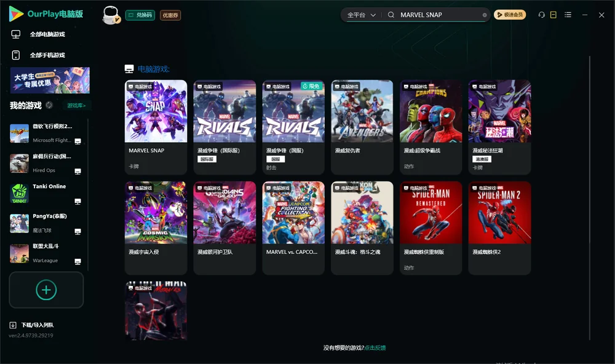Image resolution: width=615 pixels, height=364 pixels.
Task: Click 港澳服 tag on 漫威秘法狂潮 card
Action: coord(482,159)
